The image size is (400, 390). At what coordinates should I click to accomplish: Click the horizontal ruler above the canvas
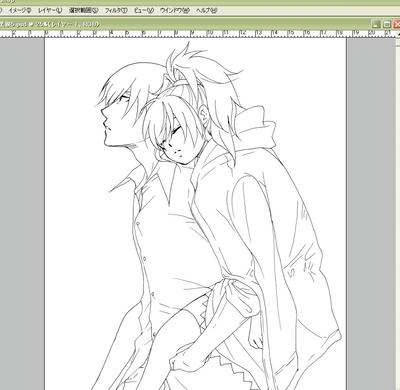198,34
